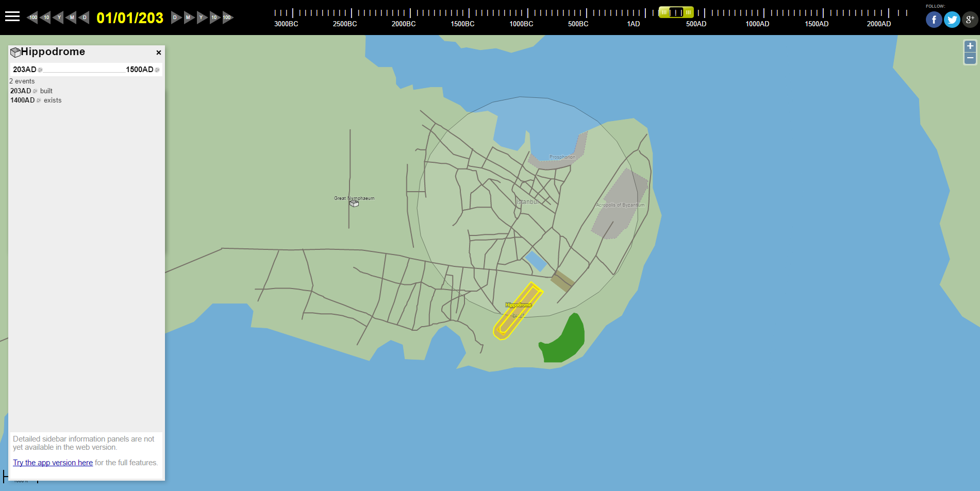The width and height of the screenshot is (980, 491).
Task: Zoom in on the map
Action: click(x=970, y=46)
